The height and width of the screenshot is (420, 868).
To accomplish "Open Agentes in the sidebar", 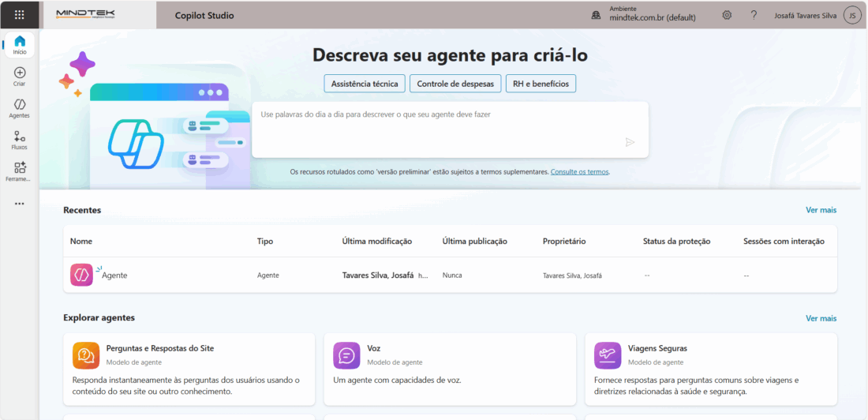I will 20,109.
